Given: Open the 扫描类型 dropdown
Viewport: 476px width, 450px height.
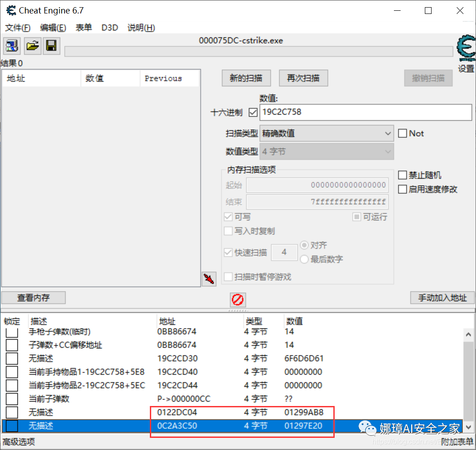Looking at the screenshot, I should pos(327,133).
